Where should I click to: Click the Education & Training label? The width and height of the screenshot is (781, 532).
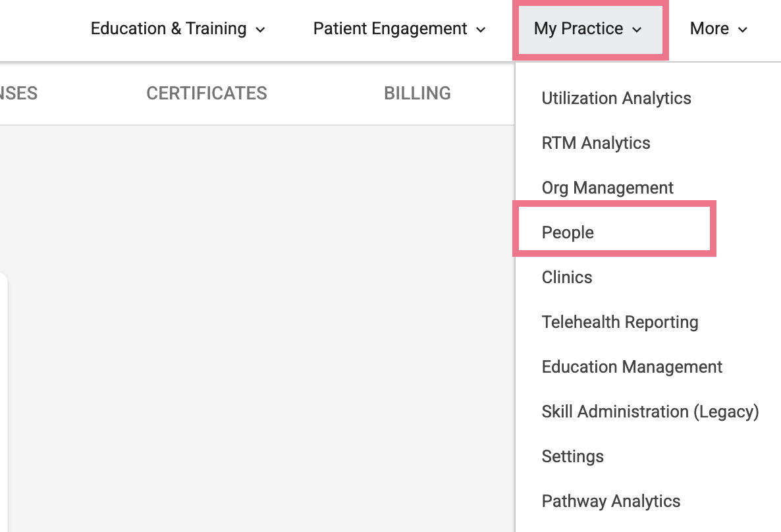169,28
